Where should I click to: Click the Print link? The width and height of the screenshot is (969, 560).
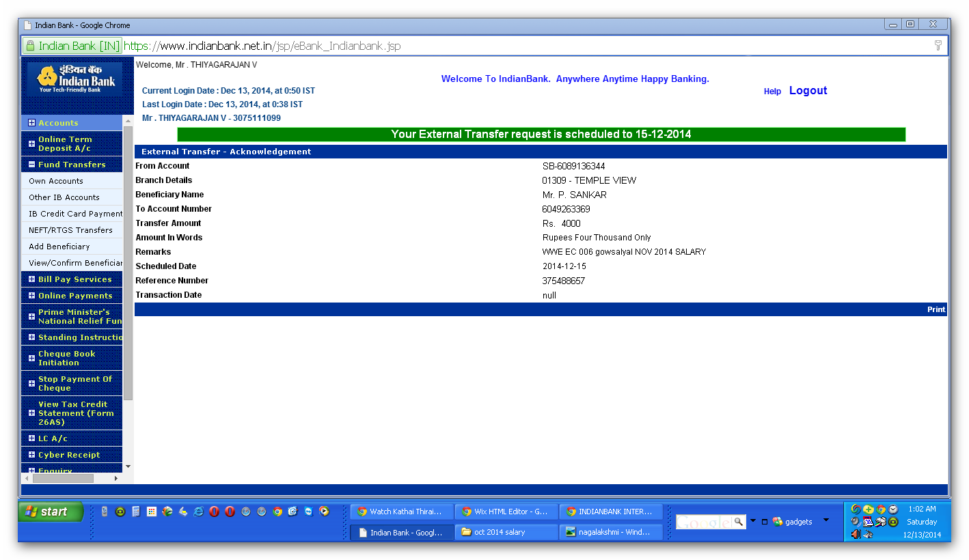coord(936,309)
